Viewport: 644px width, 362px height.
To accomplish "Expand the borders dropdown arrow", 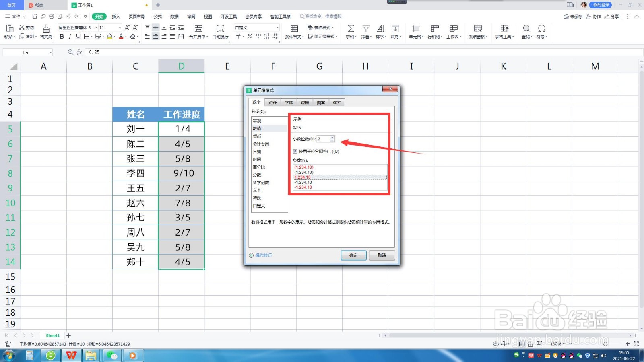I will (92, 37).
